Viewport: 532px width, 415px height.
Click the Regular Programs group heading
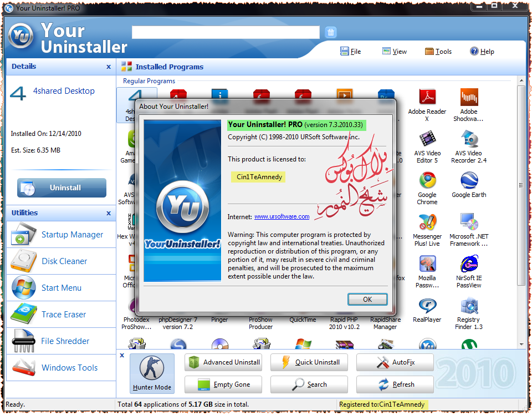[x=149, y=81]
